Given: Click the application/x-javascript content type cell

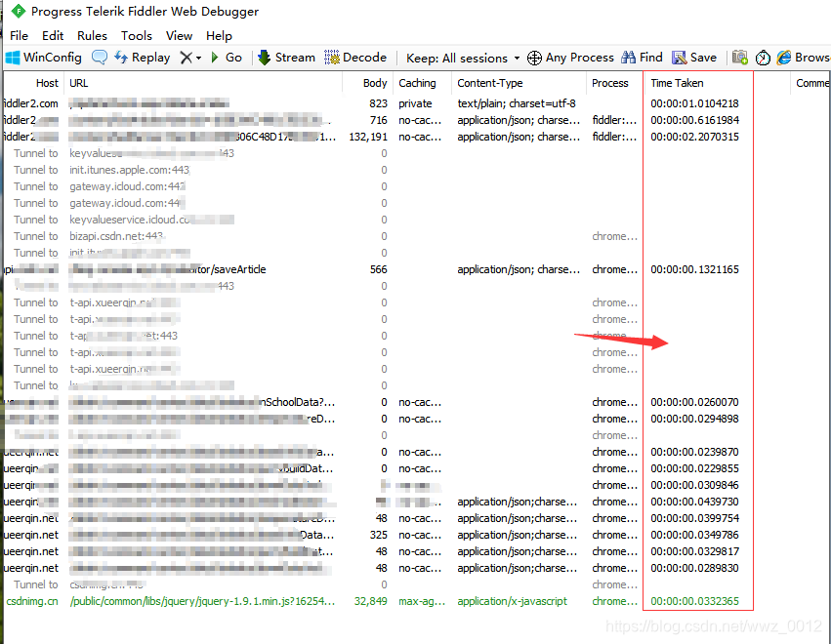Looking at the screenshot, I should [x=512, y=601].
